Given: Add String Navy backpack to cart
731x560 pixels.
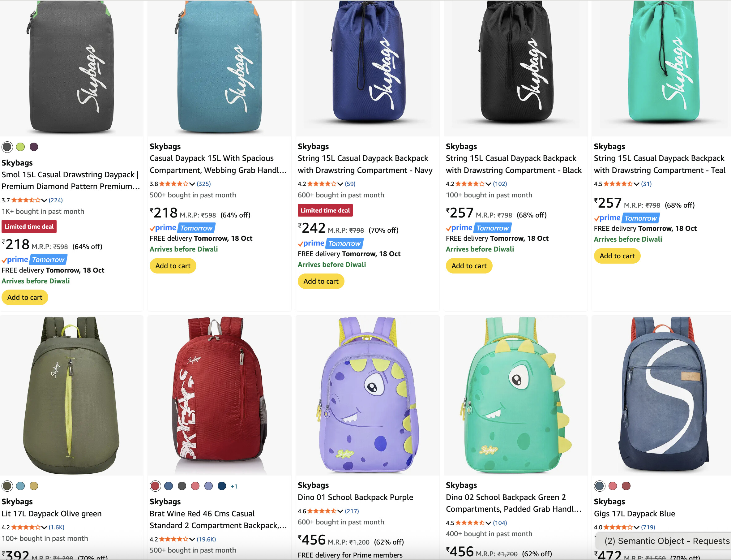Looking at the screenshot, I should (x=321, y=281).
